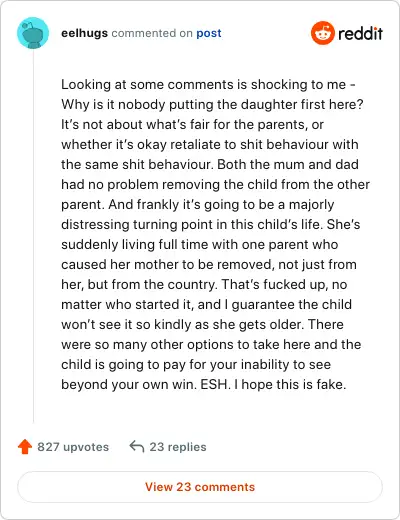400x520 pixels.
Task: Click the line 'caused her mother to be removed'
Action: pyautogui.click(x=209, y=264)
